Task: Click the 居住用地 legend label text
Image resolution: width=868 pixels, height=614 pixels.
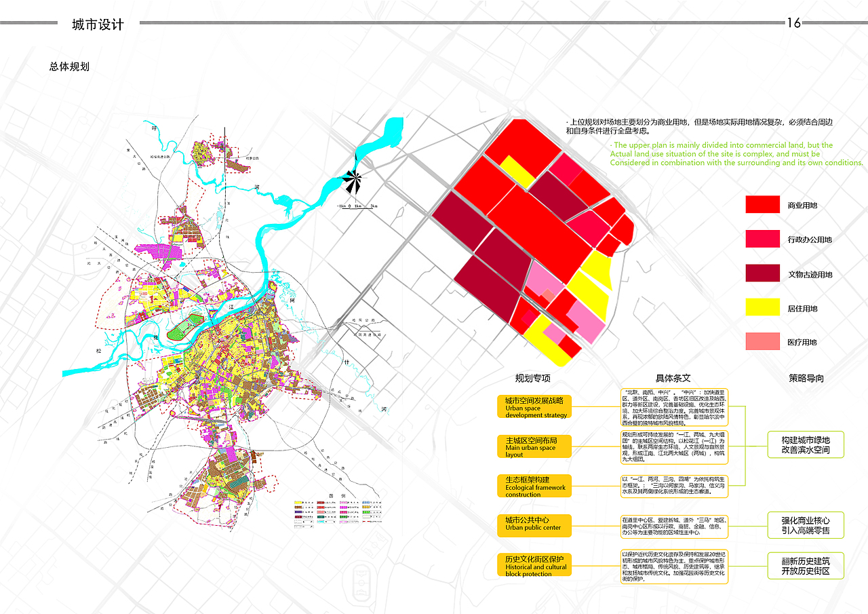Action: click(802, 308)
